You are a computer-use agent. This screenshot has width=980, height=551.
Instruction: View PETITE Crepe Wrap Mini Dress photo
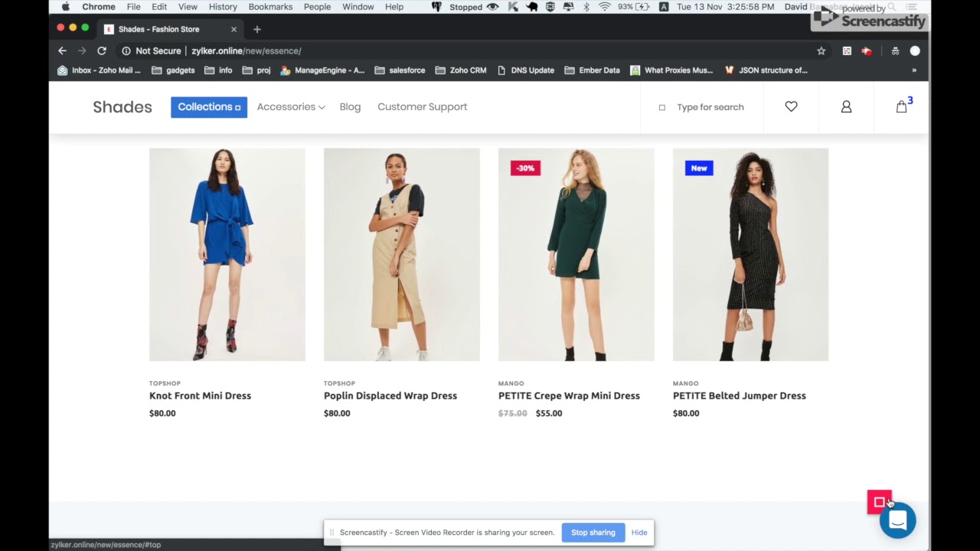[577, 255]
